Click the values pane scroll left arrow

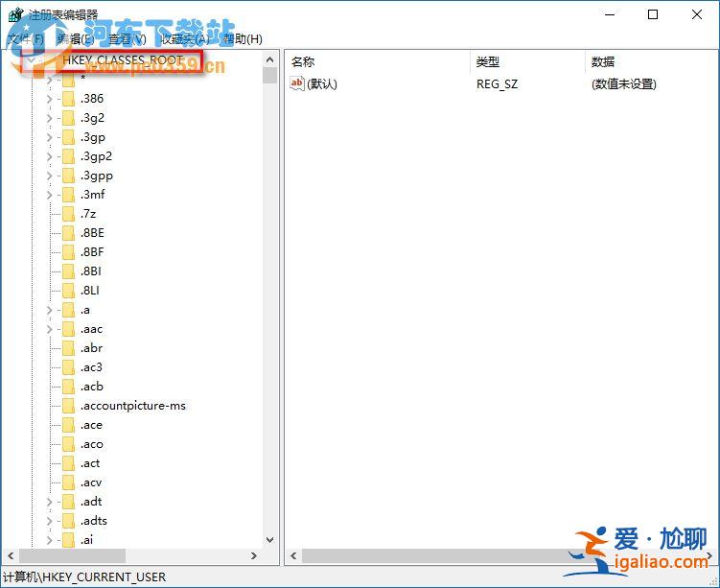(293, 556)
